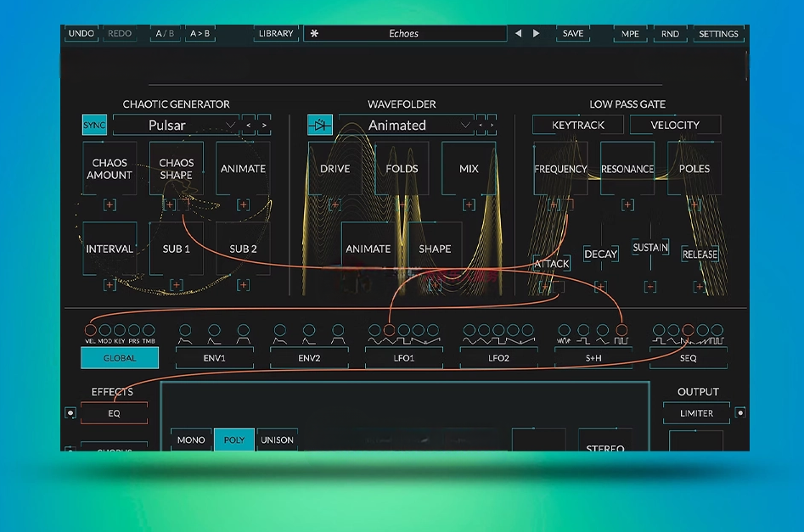804x532 pixels.
Task: Toggle KEYTRACK in Low Pass Gate
Action: pos(578,125)
